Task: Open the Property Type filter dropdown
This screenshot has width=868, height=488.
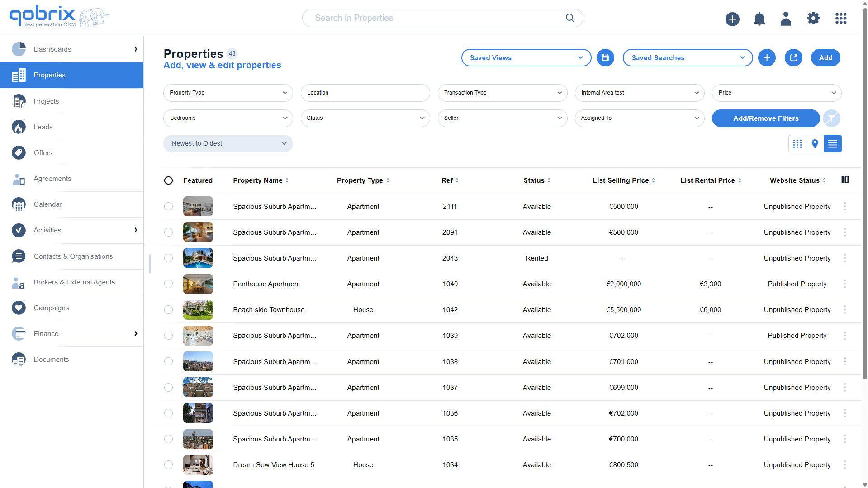Action: (228, 93)
